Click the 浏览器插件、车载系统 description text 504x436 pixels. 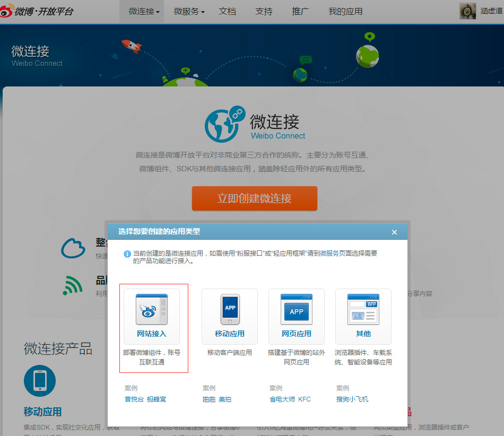(363, 357)
